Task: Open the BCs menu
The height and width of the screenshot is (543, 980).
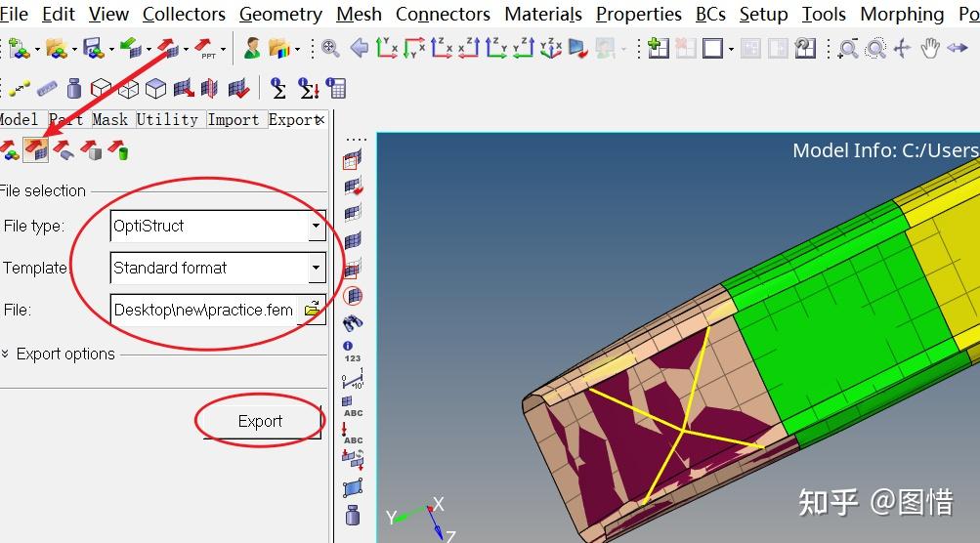Action: [710, 14]
